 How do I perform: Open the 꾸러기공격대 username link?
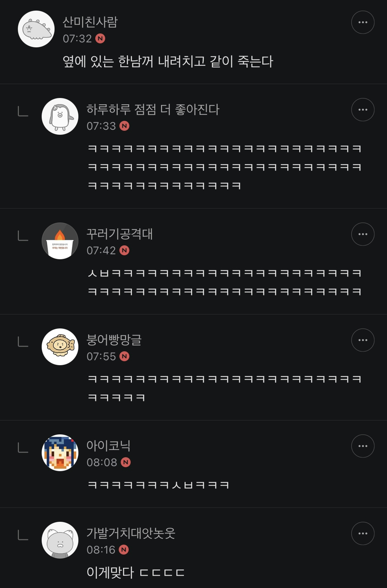(119, 234)
